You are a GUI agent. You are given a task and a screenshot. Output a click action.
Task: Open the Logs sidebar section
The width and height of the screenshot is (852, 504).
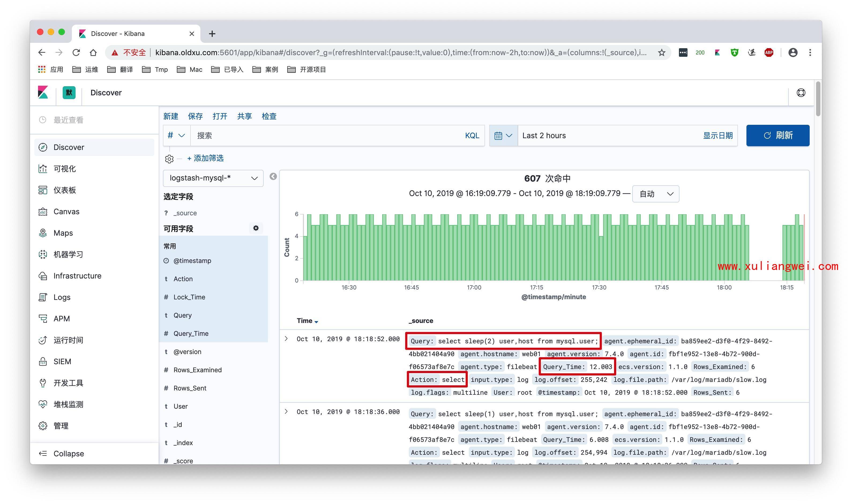(63, 297)
